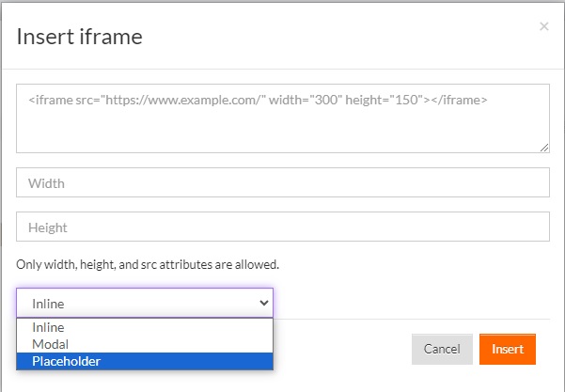Click the Width input field

pyautogui.click(x=283, y=182)
